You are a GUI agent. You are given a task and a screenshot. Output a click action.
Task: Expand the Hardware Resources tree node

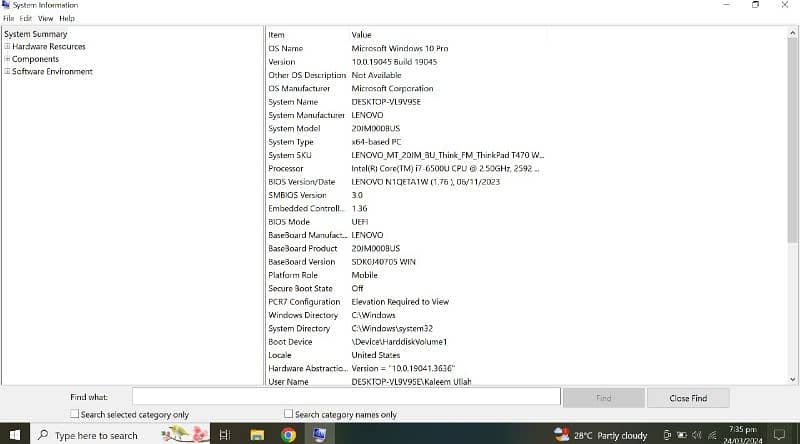7,47
